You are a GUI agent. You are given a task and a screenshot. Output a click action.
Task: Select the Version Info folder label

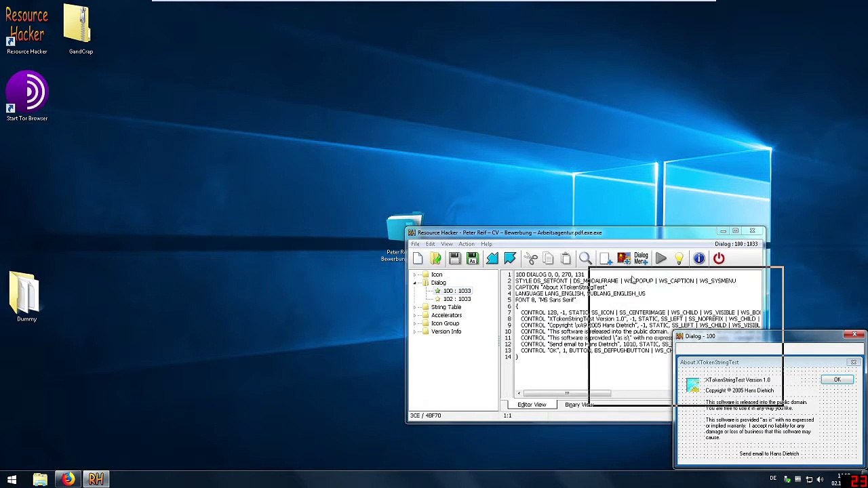coord(446,331)
